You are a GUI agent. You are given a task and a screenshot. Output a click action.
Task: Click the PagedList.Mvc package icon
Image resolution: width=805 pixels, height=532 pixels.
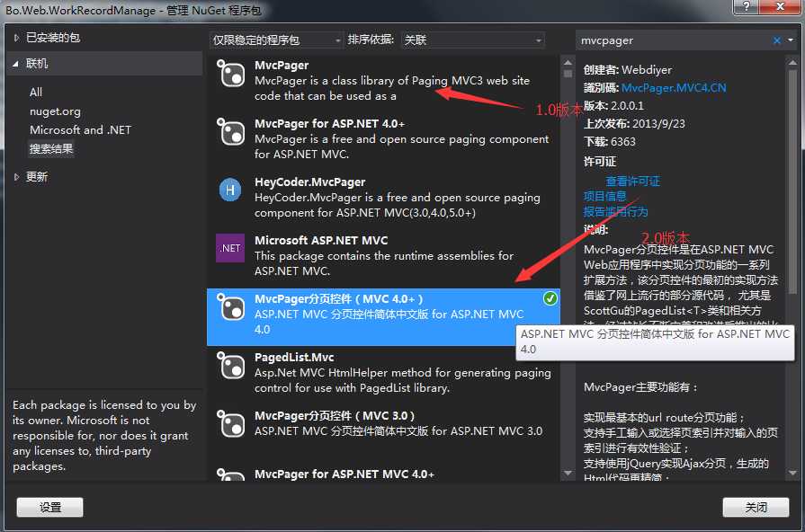click(x=230, y=366)
